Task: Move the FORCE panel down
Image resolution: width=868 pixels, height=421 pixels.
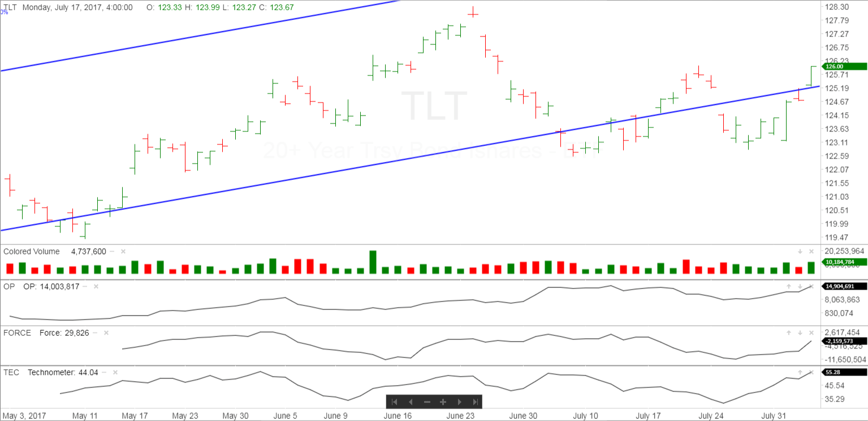Action: (x=800, y=333)
